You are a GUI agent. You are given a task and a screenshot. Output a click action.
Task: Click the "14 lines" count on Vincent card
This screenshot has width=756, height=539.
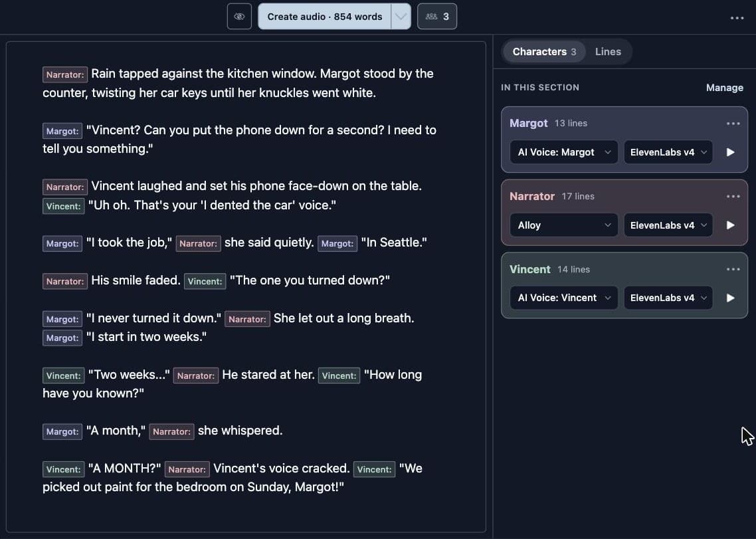point(574,269)
